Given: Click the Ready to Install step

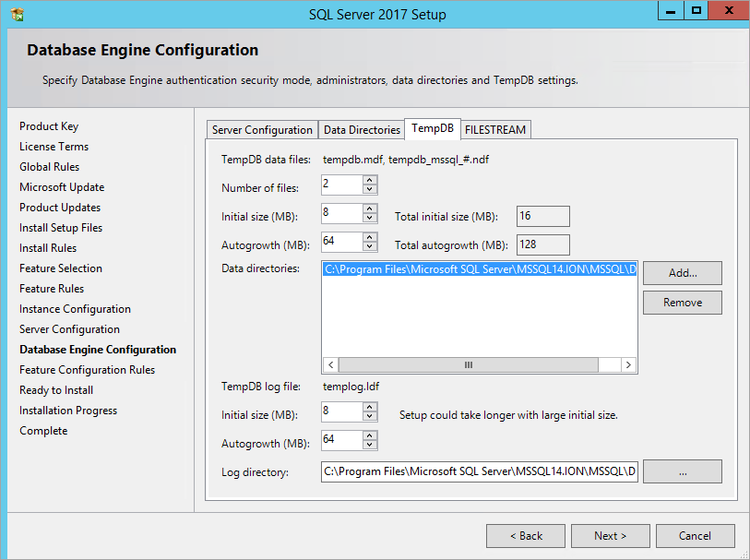Looking at the screenshot, I should click(x=56, y=390).
